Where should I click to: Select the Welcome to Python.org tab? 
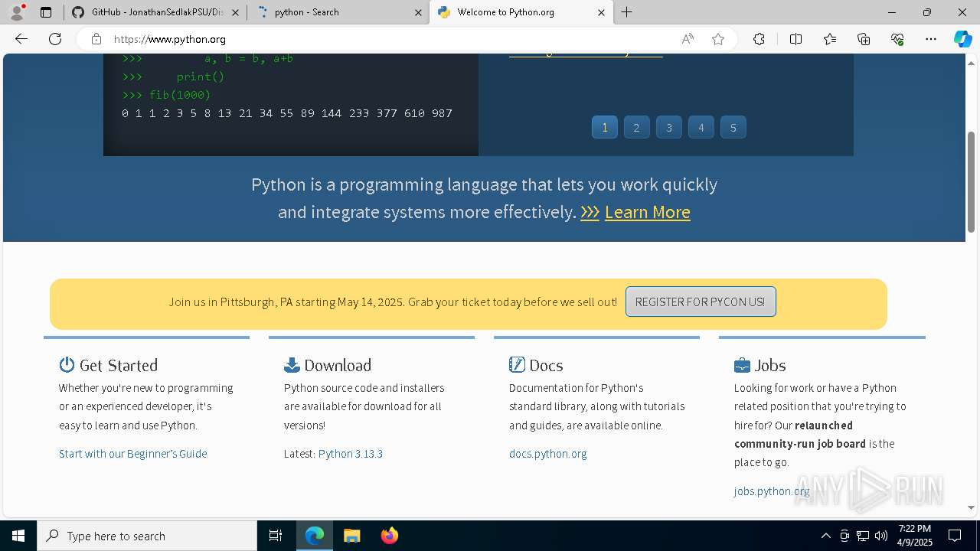coord(521,12)
